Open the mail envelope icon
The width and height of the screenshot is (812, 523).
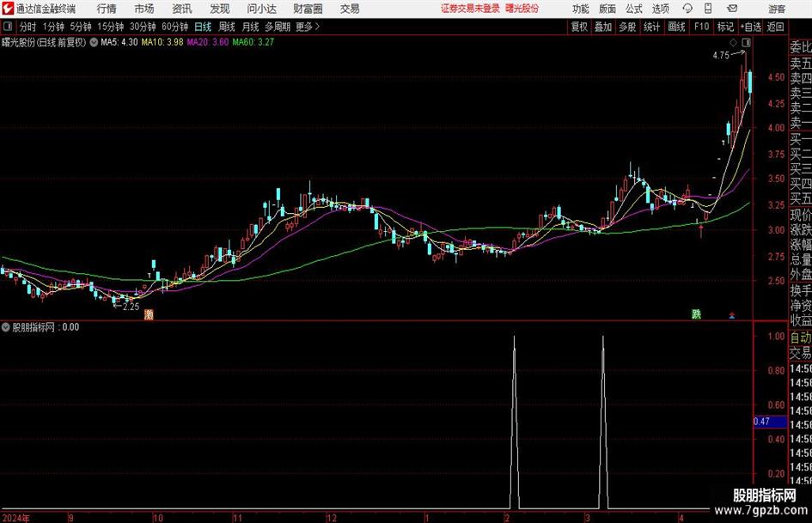pyautogui.click(x=732, y=9)
